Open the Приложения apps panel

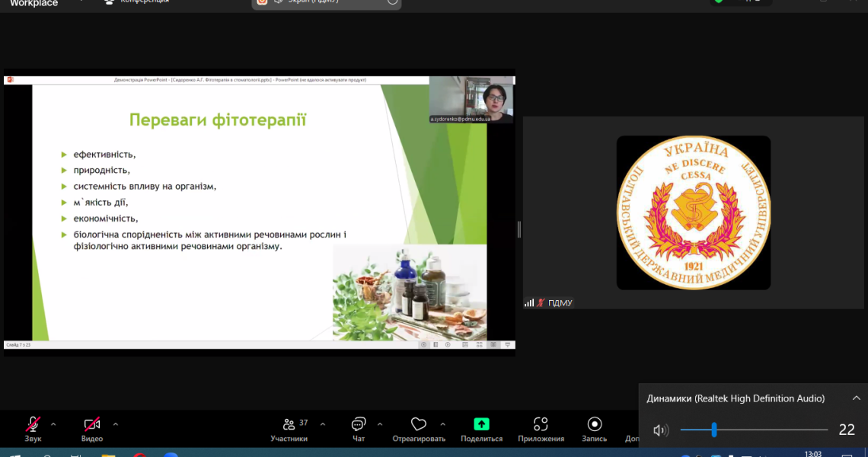pyautogui.click(x=541, y=430)
